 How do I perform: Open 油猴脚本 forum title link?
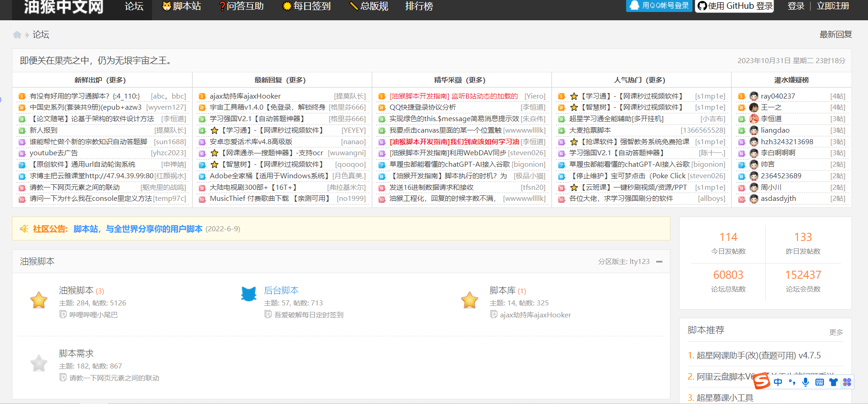click(76, 291)
